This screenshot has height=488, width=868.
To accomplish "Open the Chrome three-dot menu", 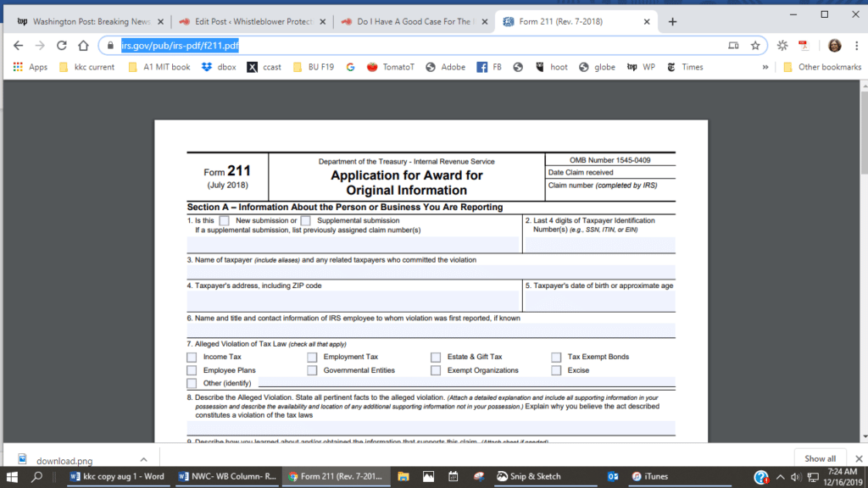I will 856,47.
